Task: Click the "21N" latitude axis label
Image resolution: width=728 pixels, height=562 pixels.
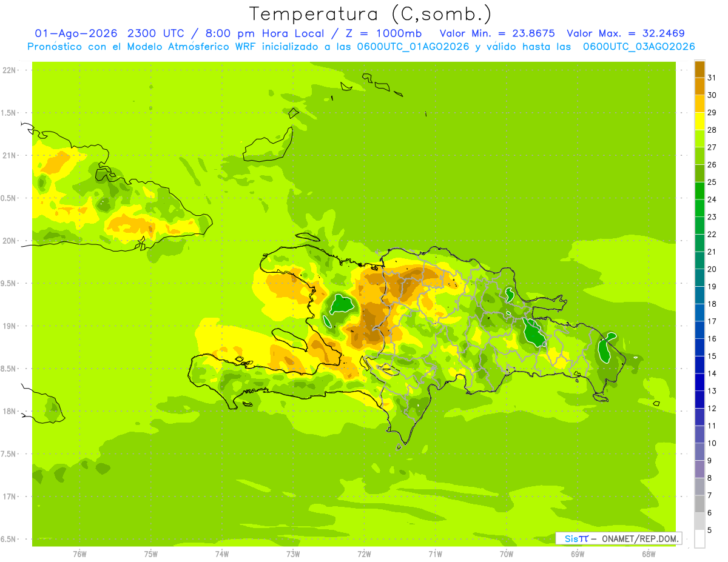Action: tap(10, 155)
